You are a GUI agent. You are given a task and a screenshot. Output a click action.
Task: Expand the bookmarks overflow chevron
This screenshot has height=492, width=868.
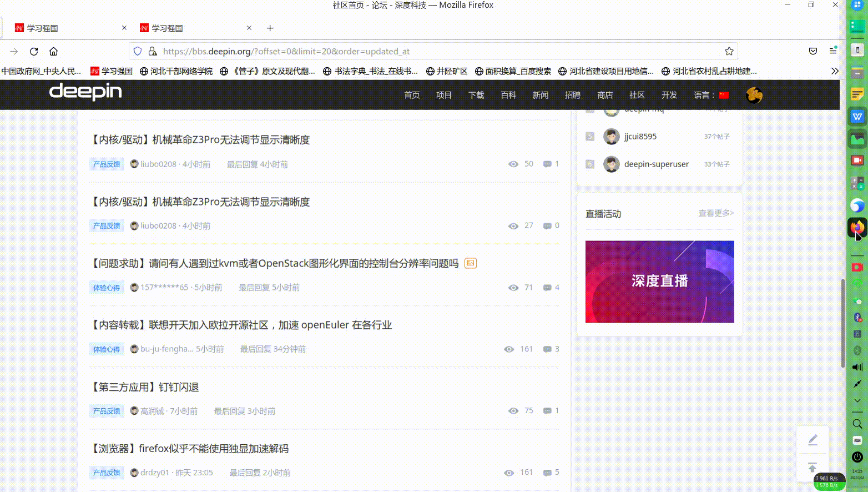pos(835,71)
